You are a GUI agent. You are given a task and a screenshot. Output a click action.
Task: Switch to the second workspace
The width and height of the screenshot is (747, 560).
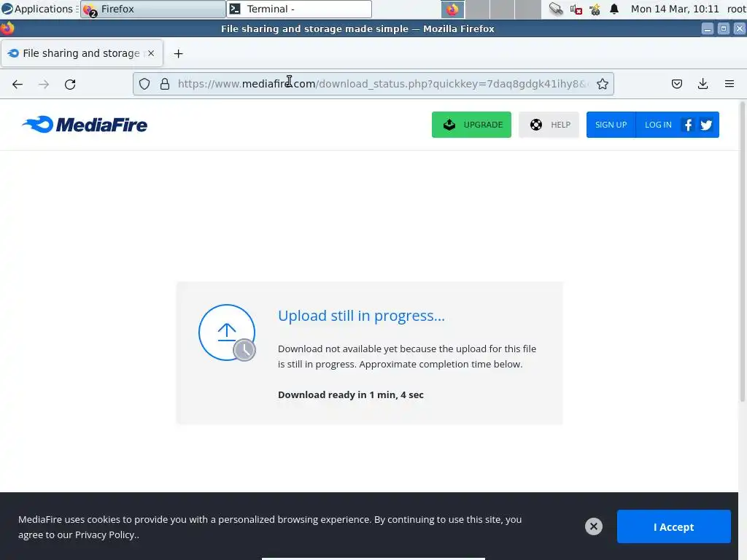click(x=477, y=9)
